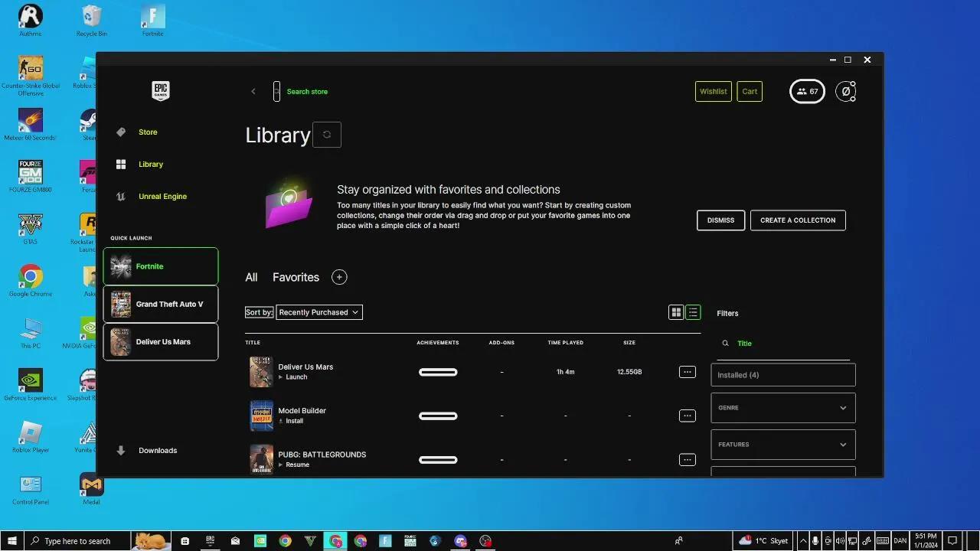The image size is (980, 551).
Task: Click the back arrow in top bar
Action: (x=253, y=92)
